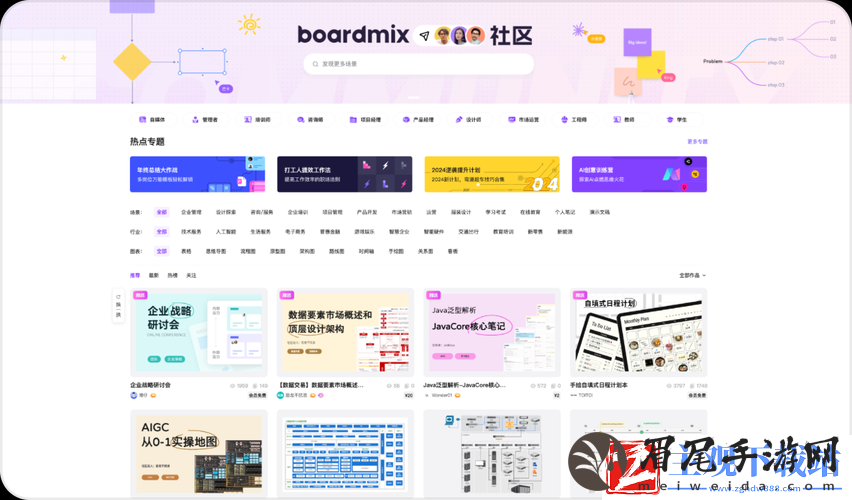Click the refresh 换一换 icon beside cards
The image size is (852, 500).
(118, 297)
